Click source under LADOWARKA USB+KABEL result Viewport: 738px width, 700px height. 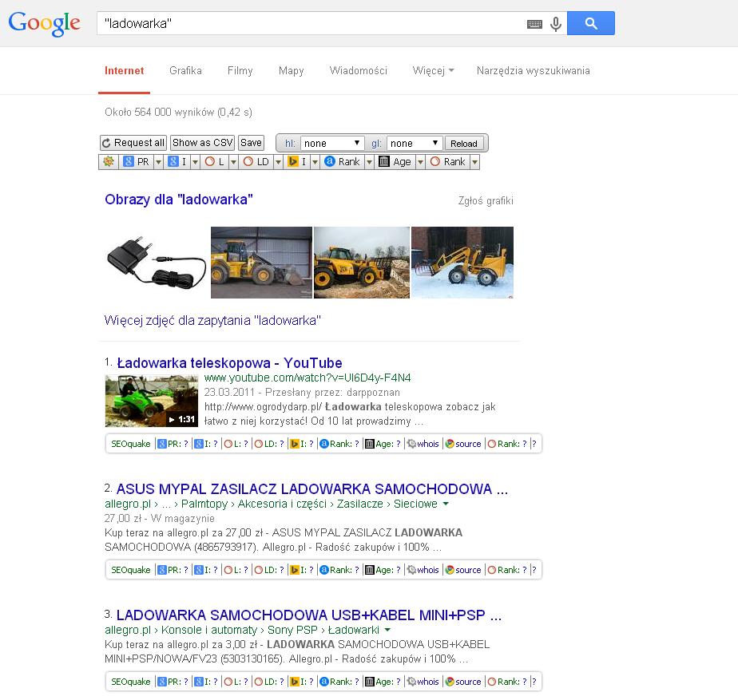[x=463, y=682]
